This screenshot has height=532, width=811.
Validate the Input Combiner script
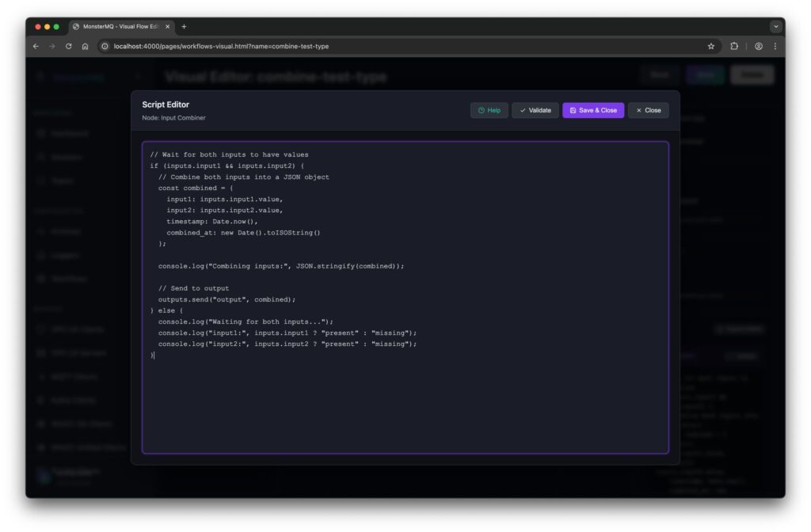pos(535,111)
